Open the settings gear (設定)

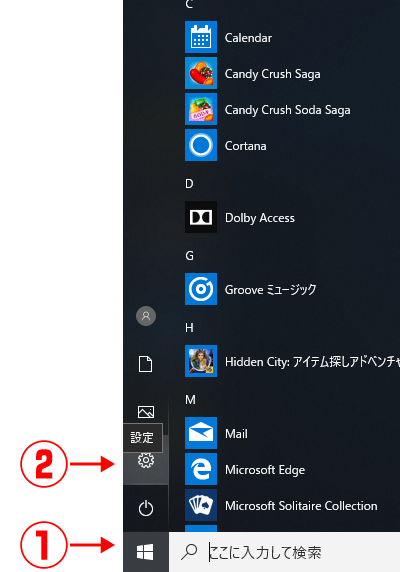click(146, 460)
